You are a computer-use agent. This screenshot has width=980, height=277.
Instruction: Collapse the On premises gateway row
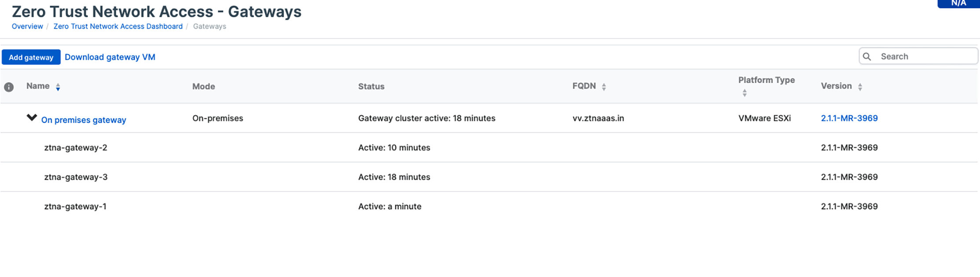click(x=32, y=118)
